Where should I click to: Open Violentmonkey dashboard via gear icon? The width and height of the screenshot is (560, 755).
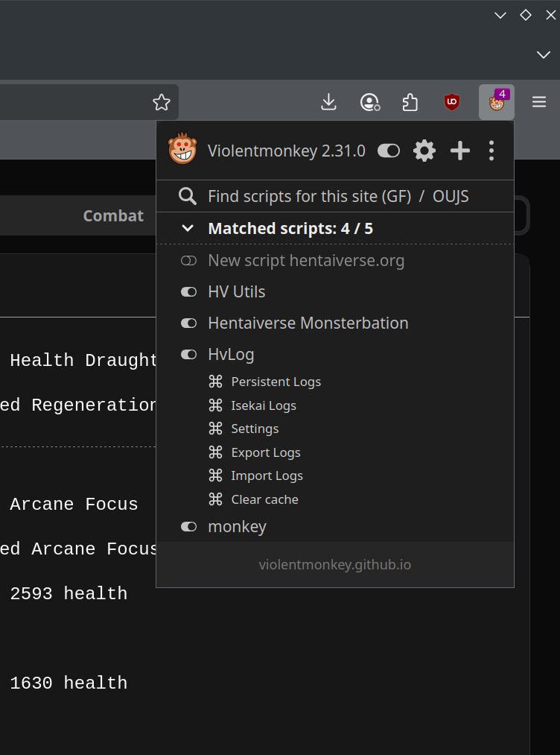[x=424, y=151]
